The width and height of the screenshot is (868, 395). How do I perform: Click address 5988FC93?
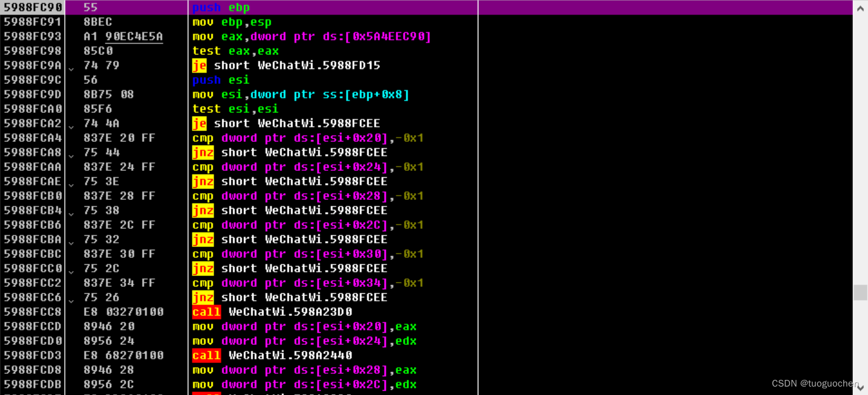pos(33,36)
